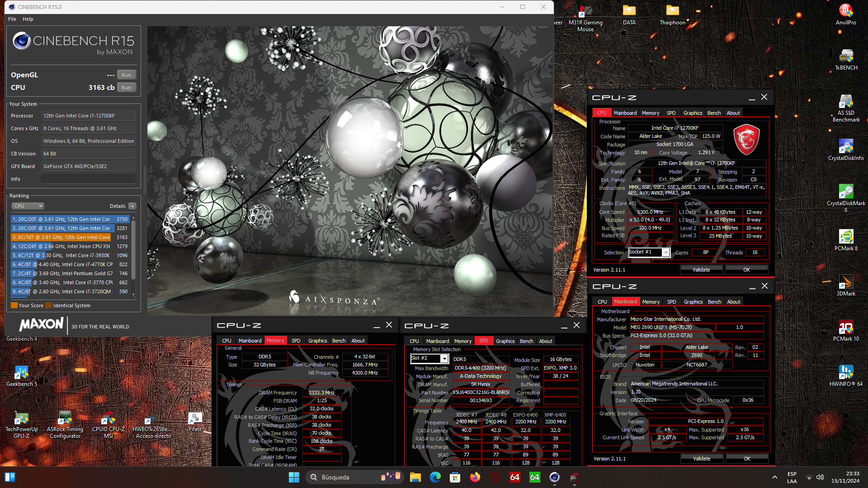
Task: Open ASRock Timing Configurator icon
Action: click(65, 424)
